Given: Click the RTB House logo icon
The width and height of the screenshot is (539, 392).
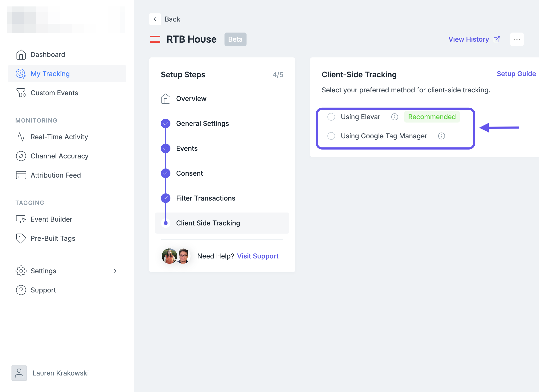Looking at the screenshot, I should coord(155,39).
